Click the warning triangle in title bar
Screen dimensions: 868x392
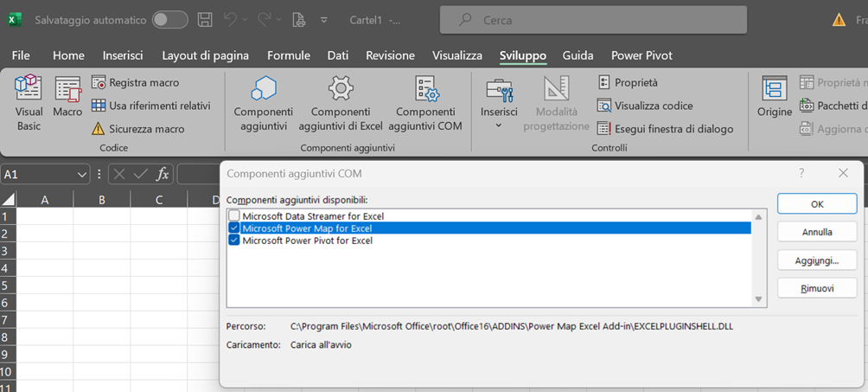coord(839,20)
